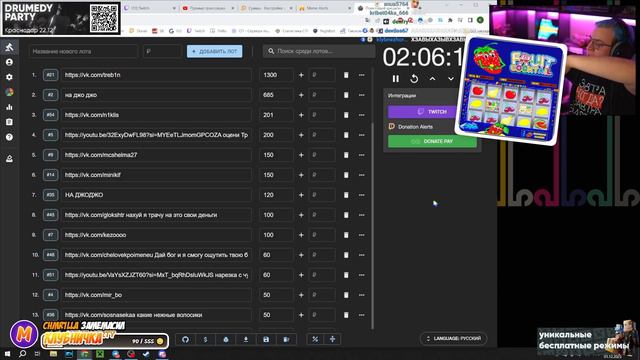
Task: Click the dollar sign icon in bottom toolbar
Action: [x=205, y=340]
